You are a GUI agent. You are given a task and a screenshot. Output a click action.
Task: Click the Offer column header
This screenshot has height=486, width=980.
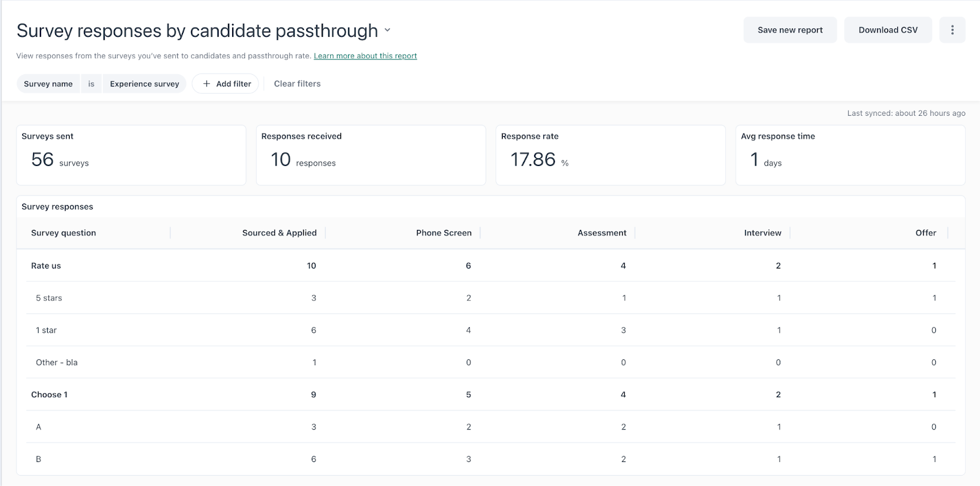925,233
